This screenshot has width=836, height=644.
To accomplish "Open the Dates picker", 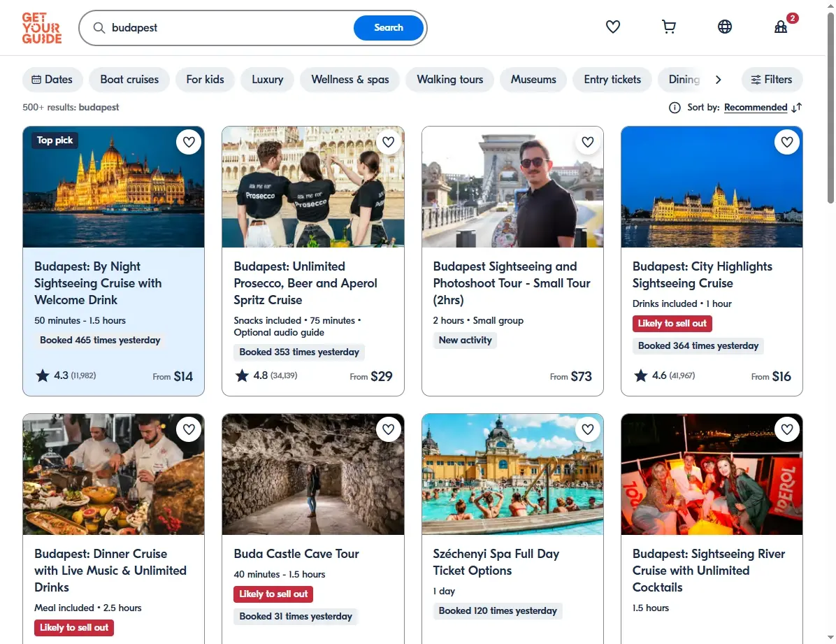I will tap(52, 80).
